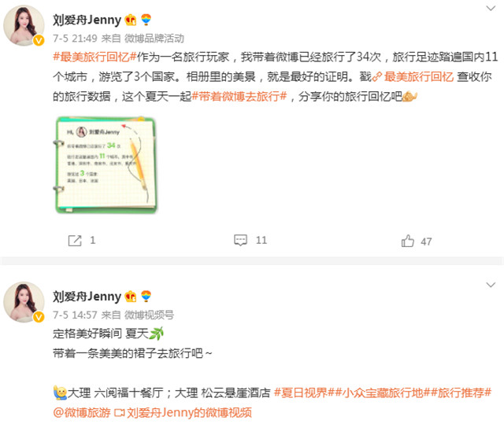The height and width of the screenshot is (424, 504).
Task: Follow the 最美旅行回忆 link with chain icon
Action: tap(413, 77)
